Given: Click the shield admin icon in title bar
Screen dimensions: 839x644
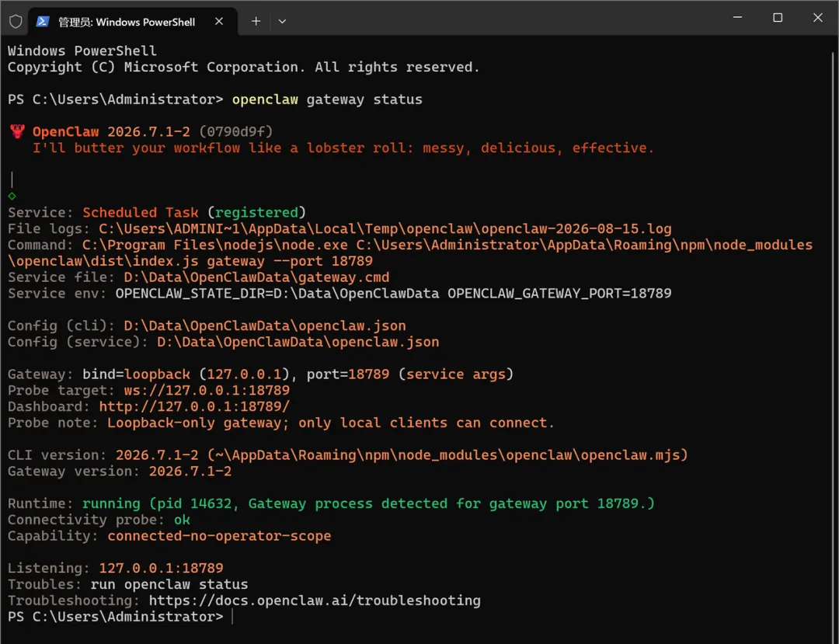Looking at the screenshot, I should coord(16,22).
